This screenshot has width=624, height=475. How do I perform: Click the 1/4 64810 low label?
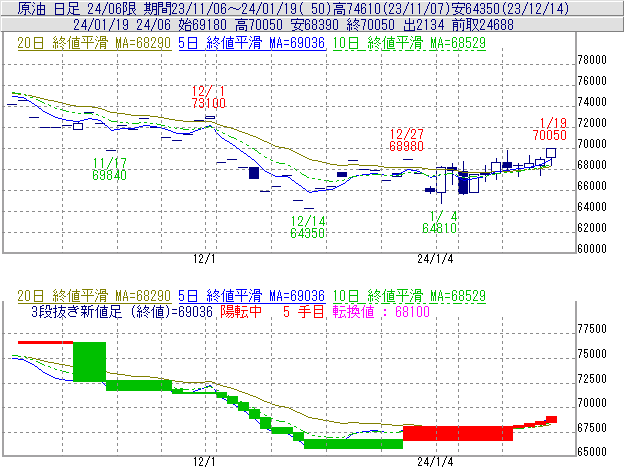pyautogui.click(x=439, y=222)
